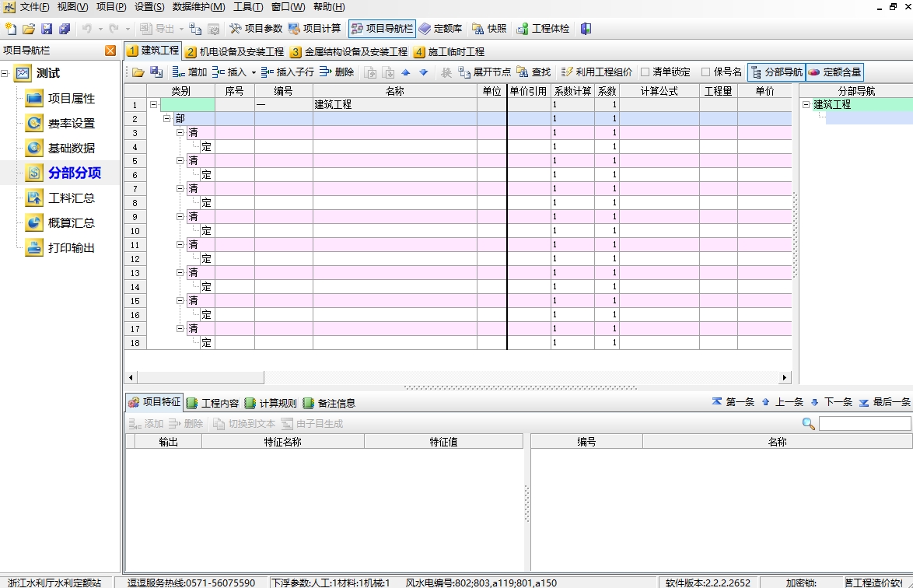Toggle the 保号名 checkbox
Screen dimensions: 913x588
(x=705, y=72)
